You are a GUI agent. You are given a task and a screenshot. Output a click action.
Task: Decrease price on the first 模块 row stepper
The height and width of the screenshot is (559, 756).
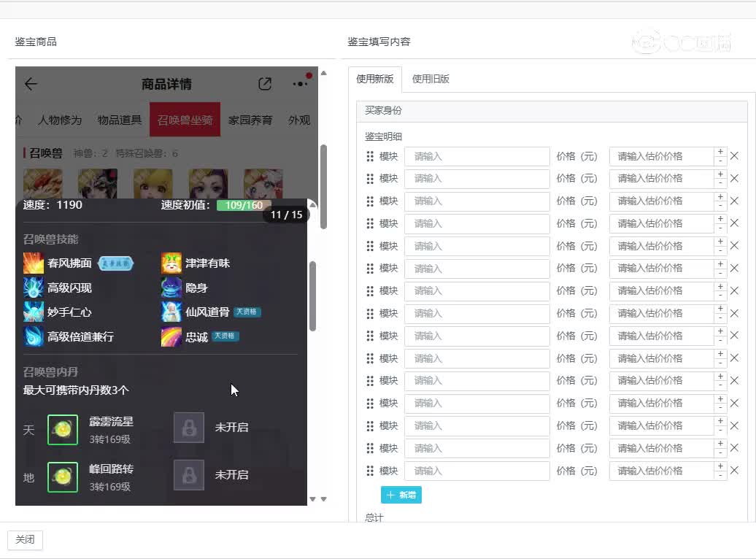(x=720, y=161)
